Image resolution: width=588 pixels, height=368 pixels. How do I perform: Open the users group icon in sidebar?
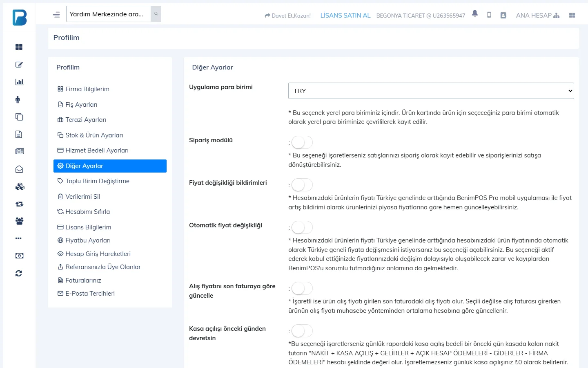(19, 221)
